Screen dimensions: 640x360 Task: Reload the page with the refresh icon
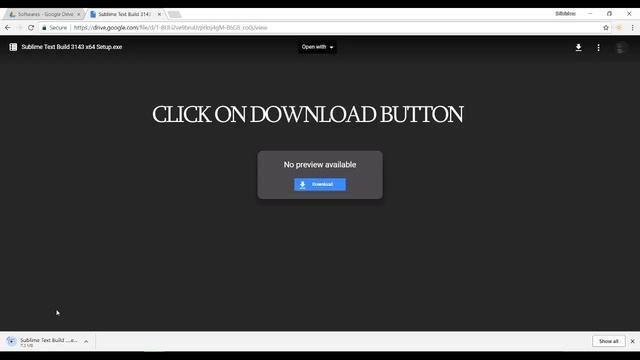31,28
